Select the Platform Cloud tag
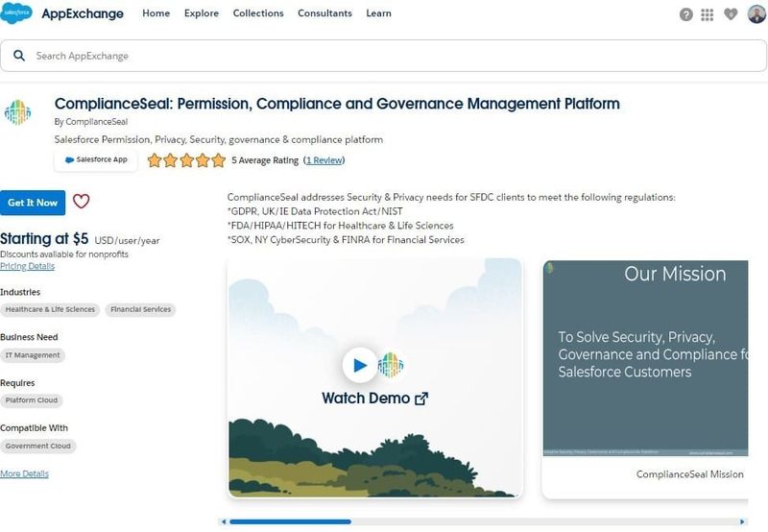The width and height of the screenshot is (768, 532). [32, 400]
